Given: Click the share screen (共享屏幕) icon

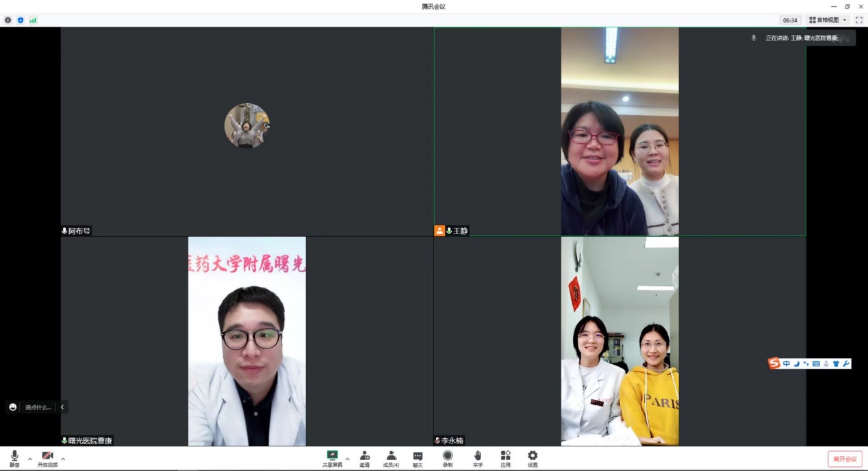Looking at the screenshot, I should click(x=332, y=458).
